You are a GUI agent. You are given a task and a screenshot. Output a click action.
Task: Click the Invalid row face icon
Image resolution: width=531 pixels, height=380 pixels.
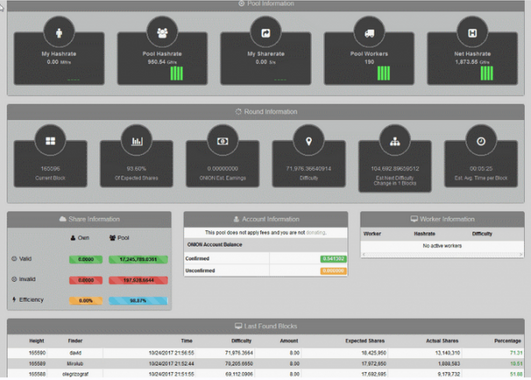point(14,279)
